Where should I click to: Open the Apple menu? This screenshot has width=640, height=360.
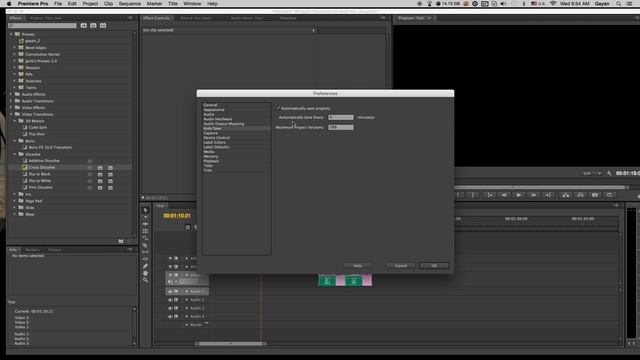[9, 4]
